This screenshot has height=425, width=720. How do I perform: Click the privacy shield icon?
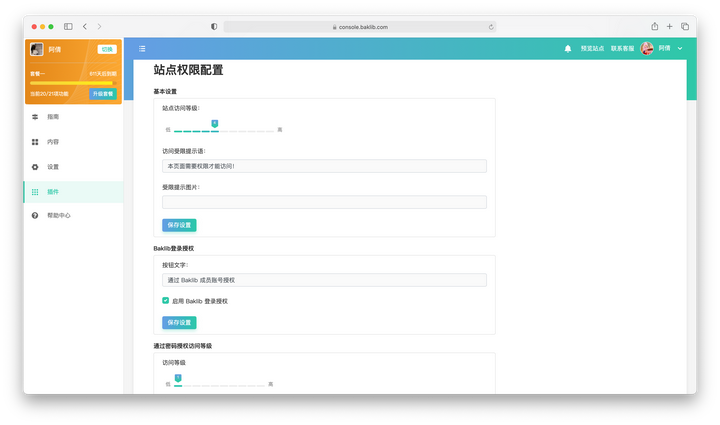[214, 27]
